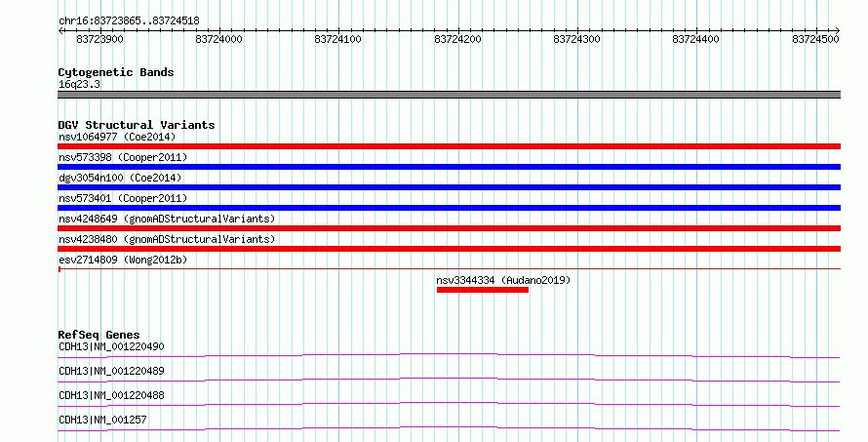Click the 83723900 ruler tick label
The width and height of the screenshot is (868, 442).
pos(100,39)
